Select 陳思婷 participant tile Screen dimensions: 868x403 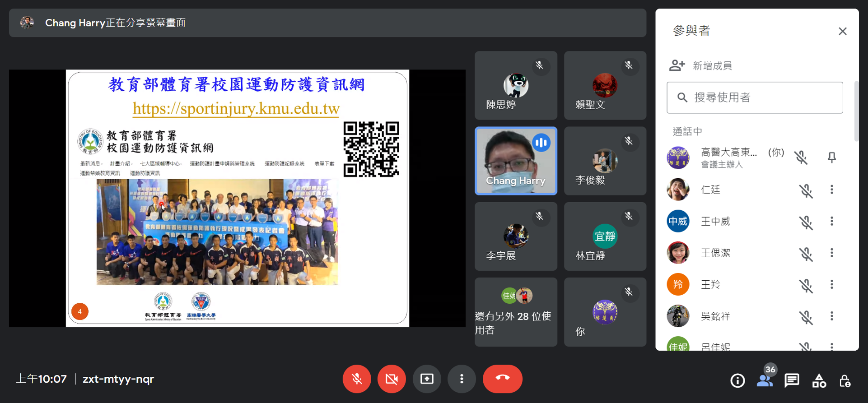click(x=516, y=85)
